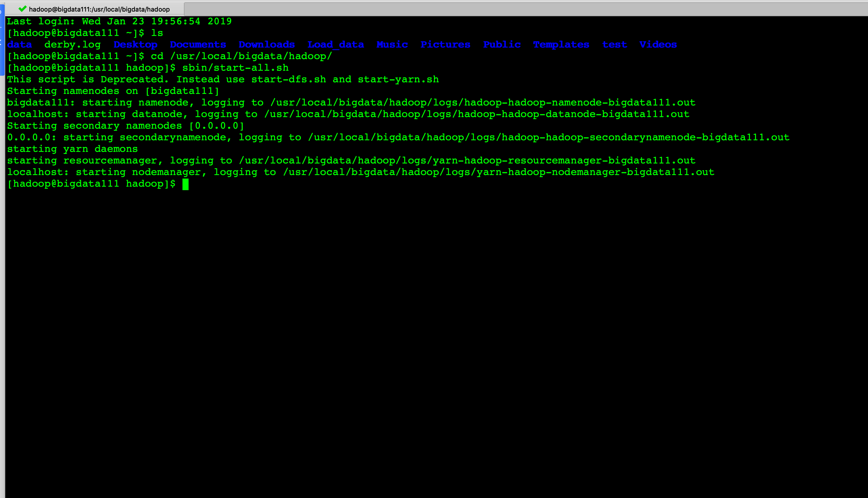Click the 'Downloads' folder icon
This screenshot has width=868, height=498.
pos(267,45)
